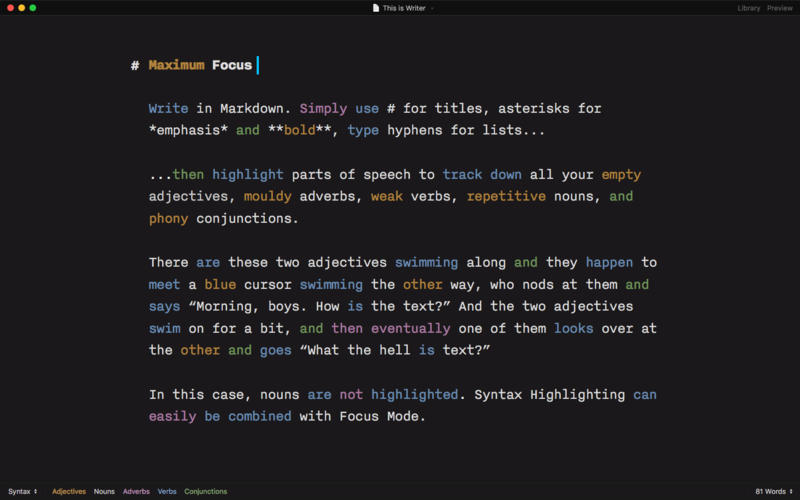Click the yellow minimize window button
Screen dimensions: 800x500
(x=21, y=8)
